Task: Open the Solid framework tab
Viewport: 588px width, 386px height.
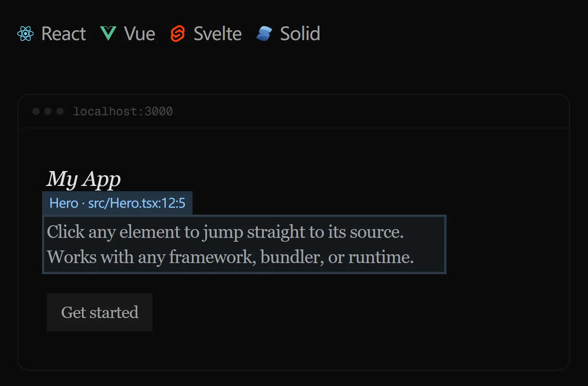Action: point(288,34)
